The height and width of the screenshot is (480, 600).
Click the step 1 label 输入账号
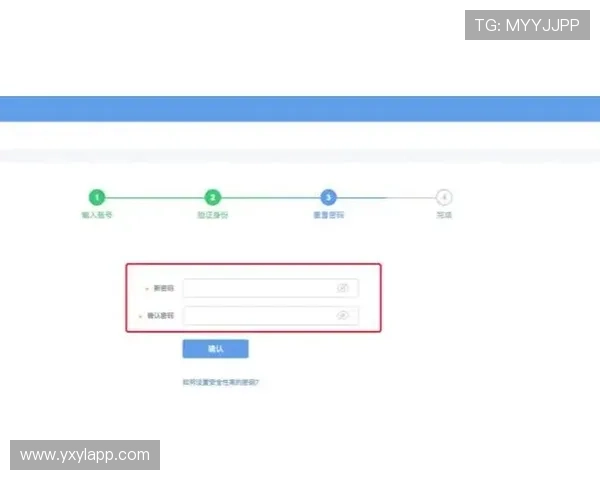(x=97, y=215)
